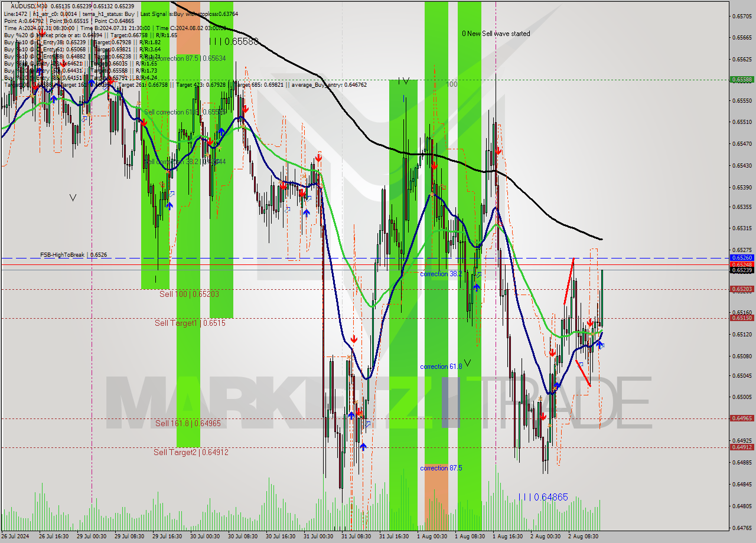Click the 'Sell correction 38.2 | 0.65444' label
This screenshot has width=756, height=543.
point(185,162)
